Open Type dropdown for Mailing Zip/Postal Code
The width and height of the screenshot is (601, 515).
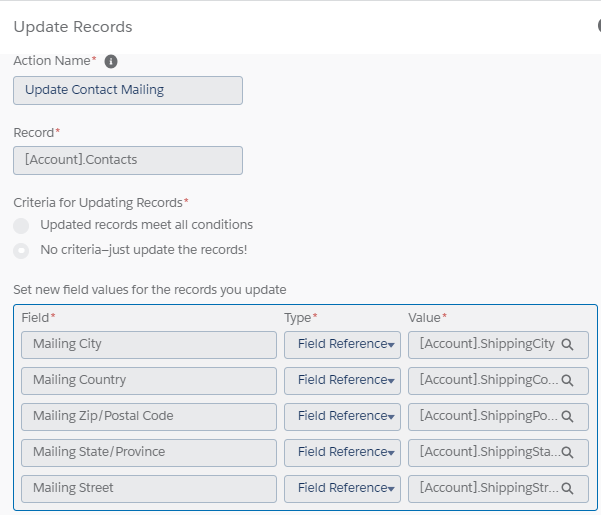[342, 417]
